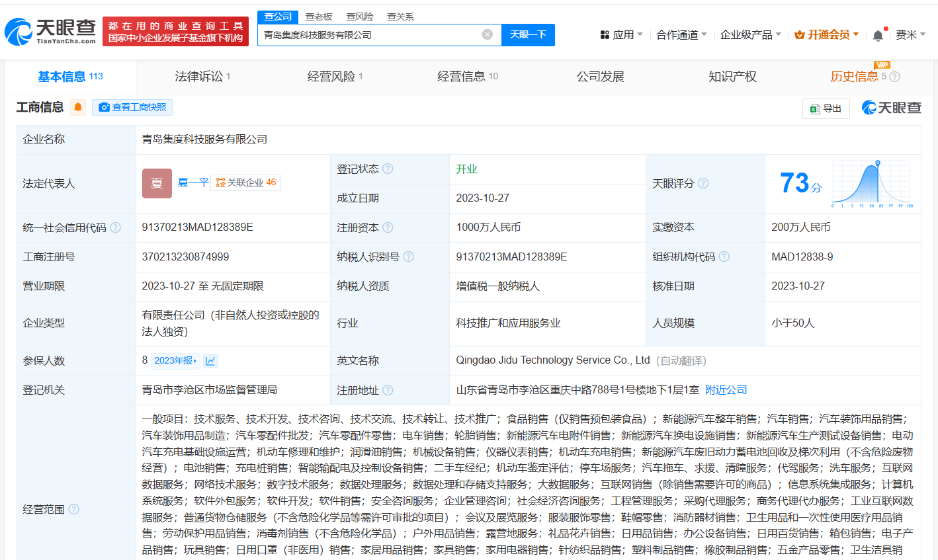Click help icon beside 历史信息 tab
Image resolution: width=938 pixels, height=560 pixels.
[x=895, y=77]
